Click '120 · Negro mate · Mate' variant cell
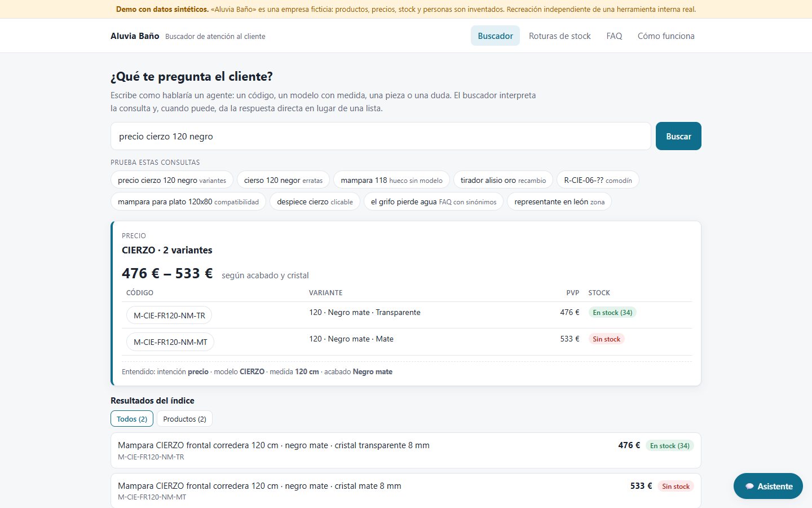Viewport: 812px width, 508px height. coord(351,339)
